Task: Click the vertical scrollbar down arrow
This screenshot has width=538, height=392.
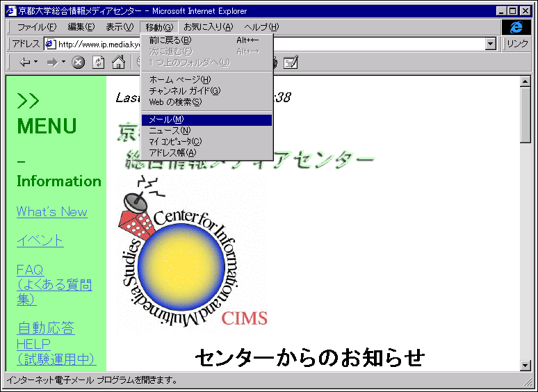Action: coord(525,365)
